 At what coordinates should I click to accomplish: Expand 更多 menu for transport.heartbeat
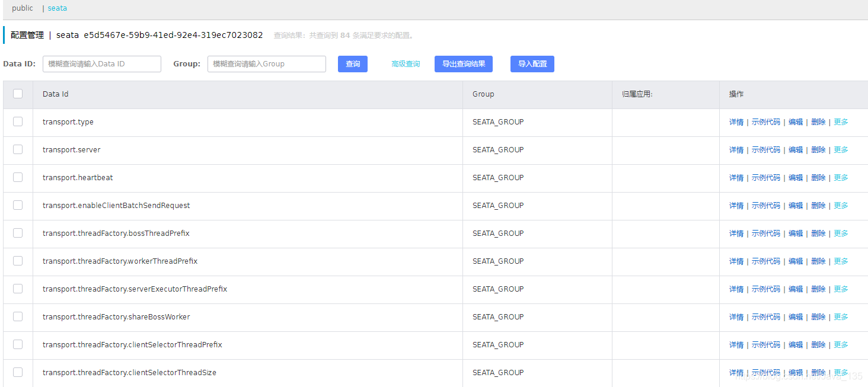point(841,178)
